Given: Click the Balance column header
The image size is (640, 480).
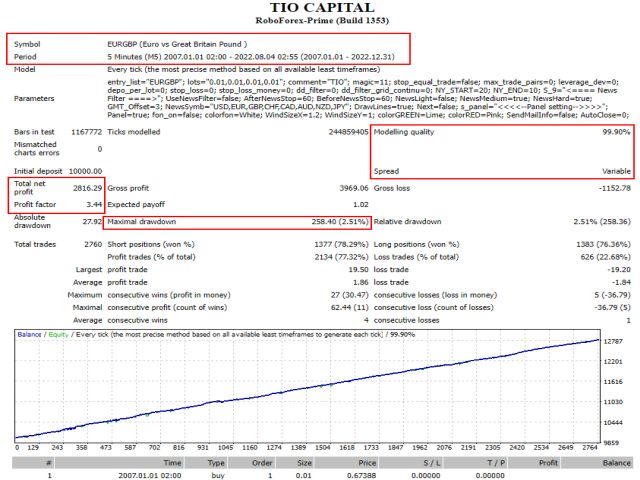Looking at the screenshot, I should tap(597, 463).
